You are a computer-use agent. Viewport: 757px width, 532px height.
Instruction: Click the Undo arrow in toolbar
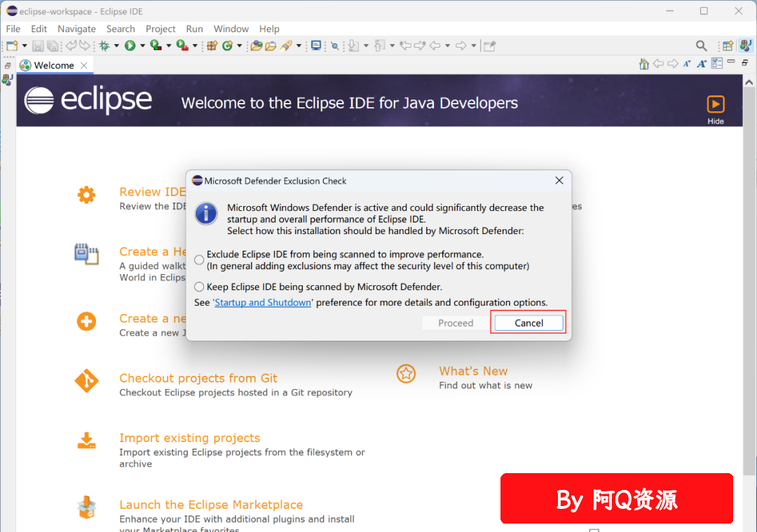point(71,46)
